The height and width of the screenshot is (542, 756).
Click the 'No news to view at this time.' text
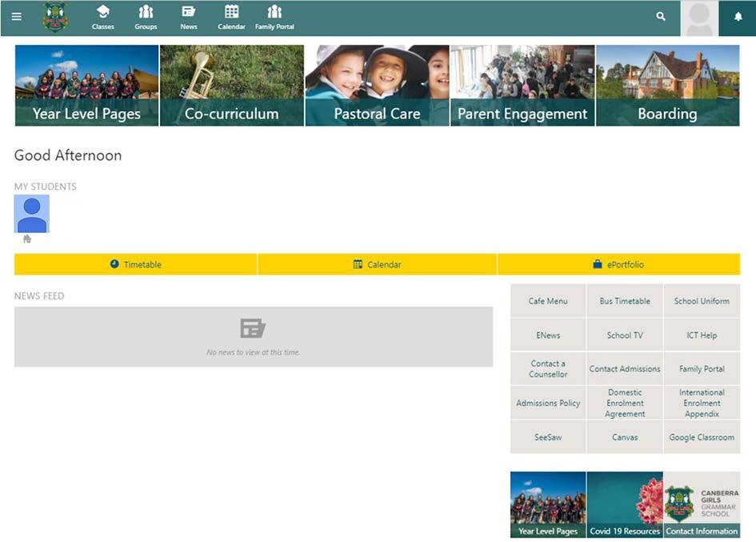(253, 352)
